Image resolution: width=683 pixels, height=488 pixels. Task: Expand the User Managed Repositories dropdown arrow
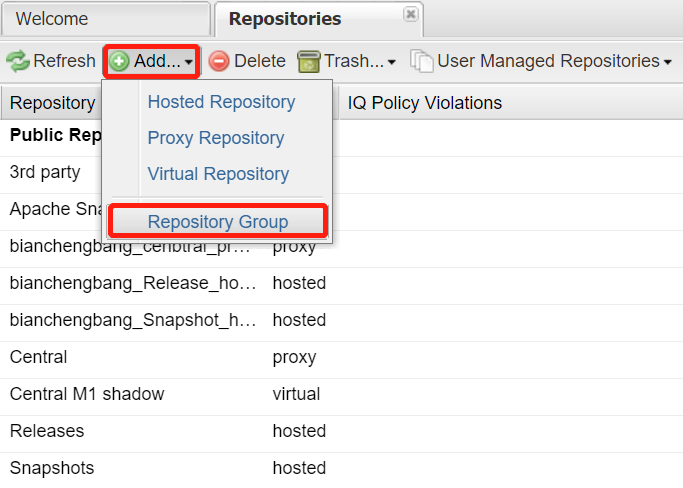click(x=667, y=63)
